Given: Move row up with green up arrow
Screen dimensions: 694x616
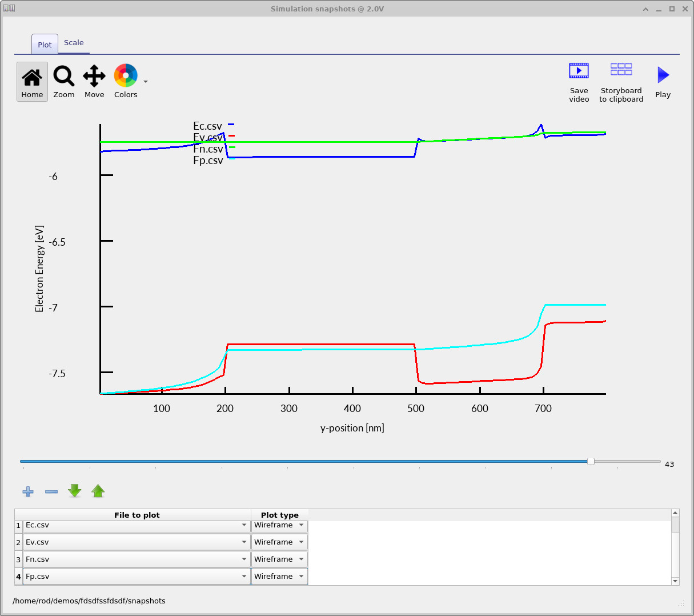Looking at the screenshot, I should [x=98, y=491].
